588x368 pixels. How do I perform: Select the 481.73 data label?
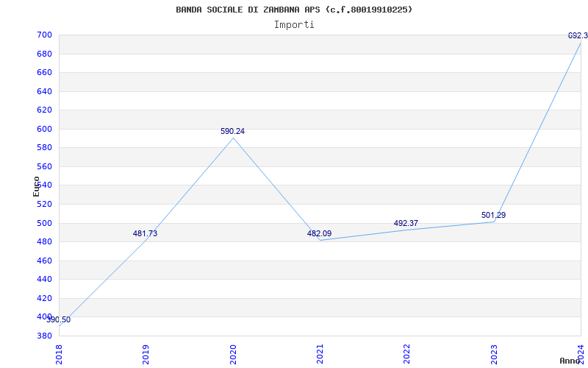tap(145, 233)
